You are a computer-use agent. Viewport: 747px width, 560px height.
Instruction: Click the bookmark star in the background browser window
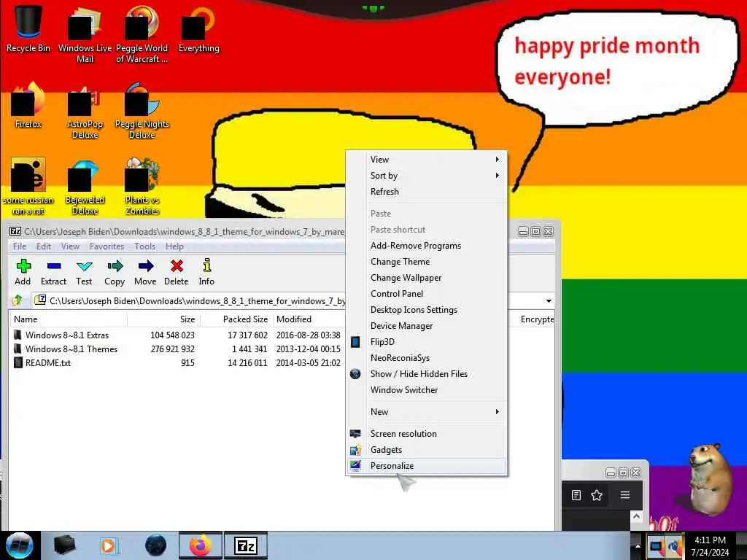(x=597, y=495)
